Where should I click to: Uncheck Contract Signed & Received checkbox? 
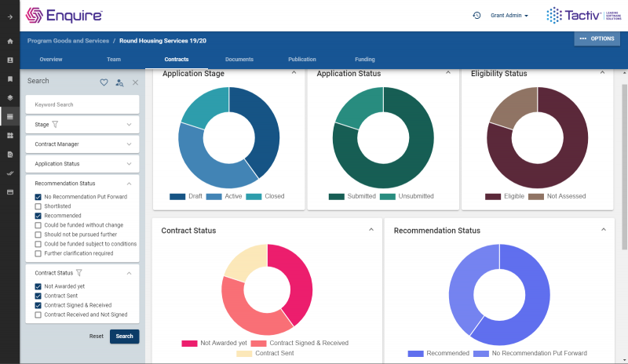click(38, 305)
